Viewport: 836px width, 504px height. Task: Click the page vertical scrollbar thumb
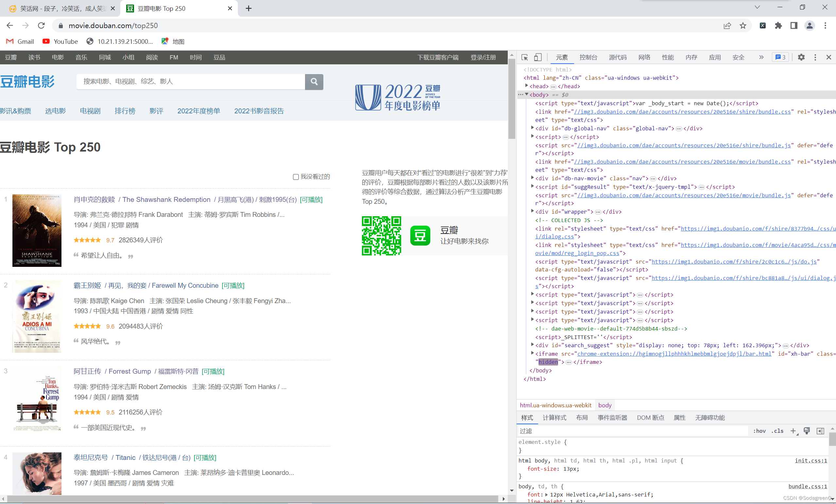pyautogui.click(x=512, y=99)
